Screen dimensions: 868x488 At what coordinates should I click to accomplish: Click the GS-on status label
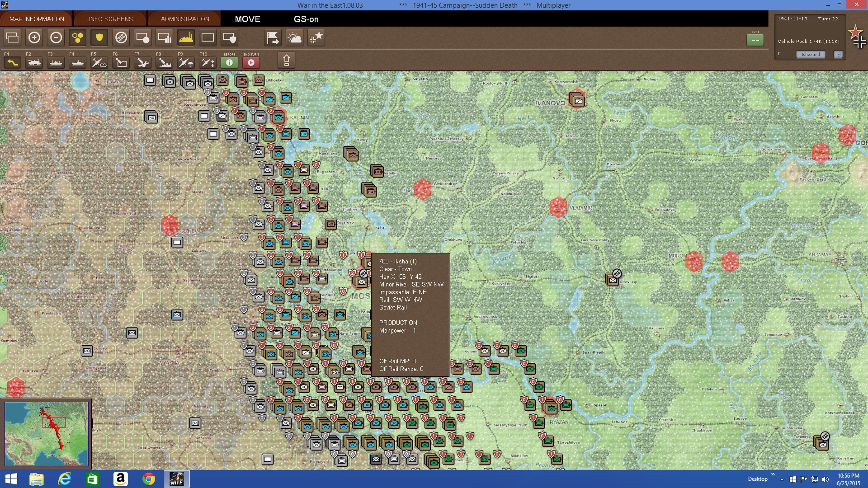306,19
